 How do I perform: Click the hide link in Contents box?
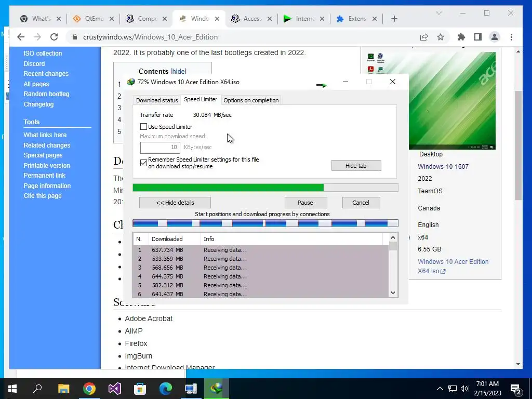point(179,71)
